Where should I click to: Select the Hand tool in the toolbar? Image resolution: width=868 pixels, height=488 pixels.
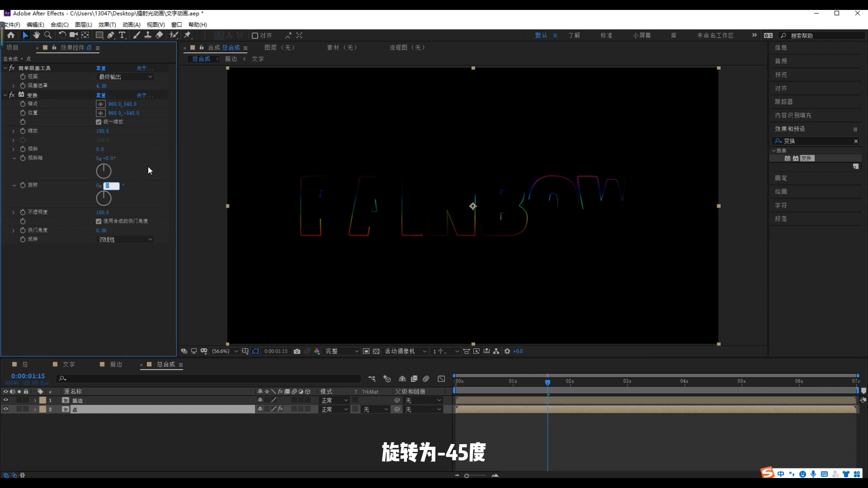click(36, 35)
